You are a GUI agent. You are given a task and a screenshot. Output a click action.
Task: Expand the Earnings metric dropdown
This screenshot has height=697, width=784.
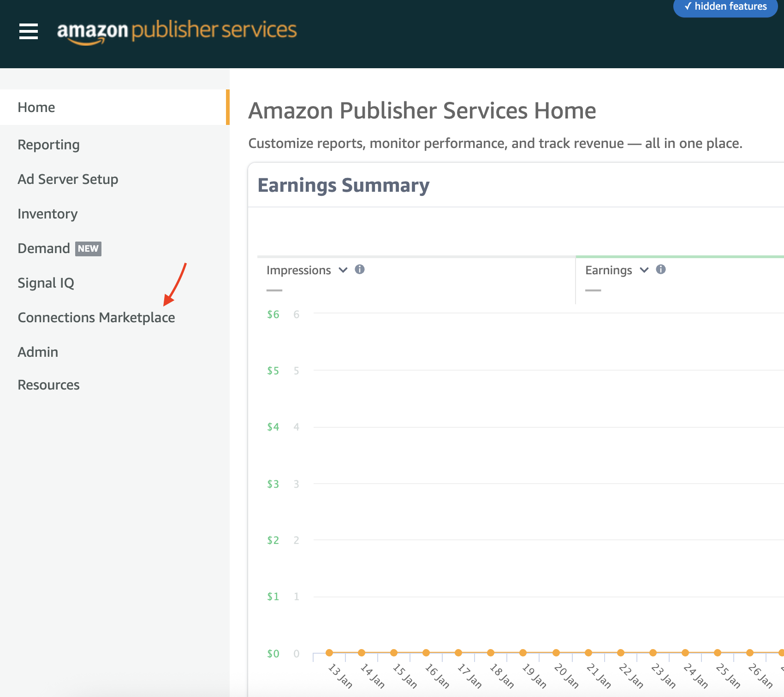point(644,270)
